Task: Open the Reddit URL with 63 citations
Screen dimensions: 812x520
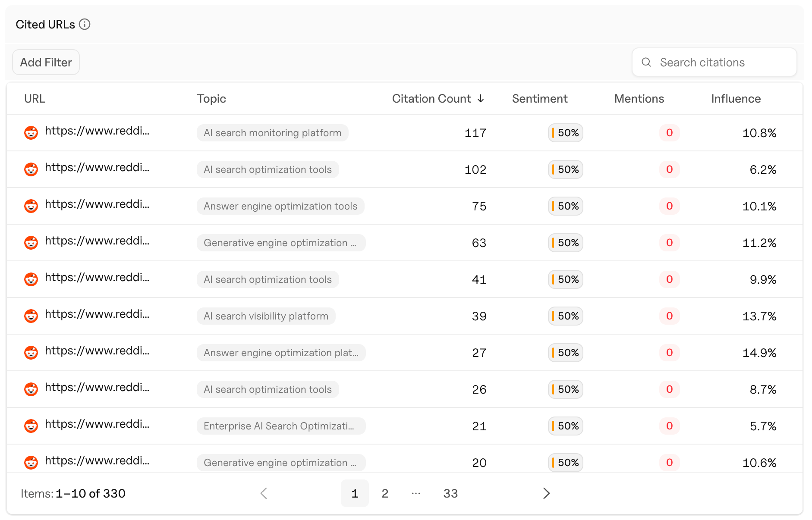Action: [x=97, y=241]
